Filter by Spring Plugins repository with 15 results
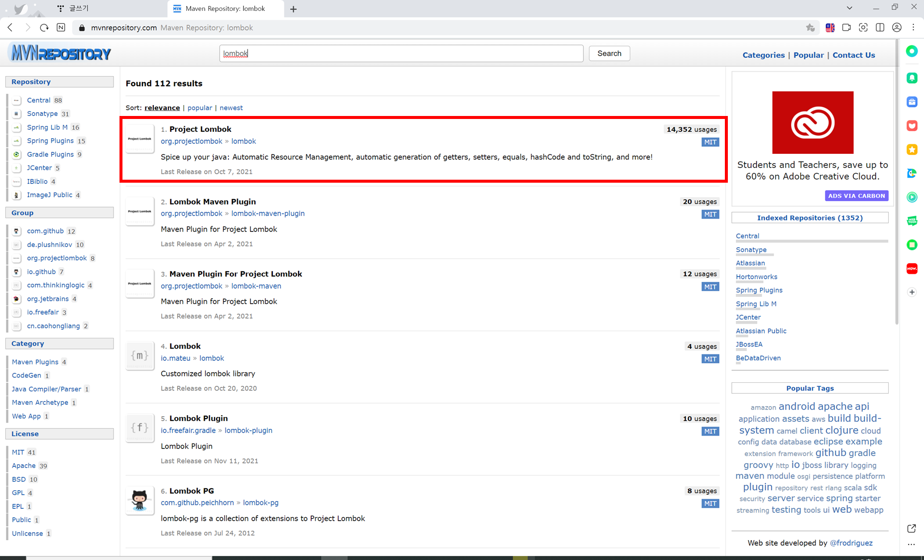Screen dimensions: 924x560 coord(50,141)
